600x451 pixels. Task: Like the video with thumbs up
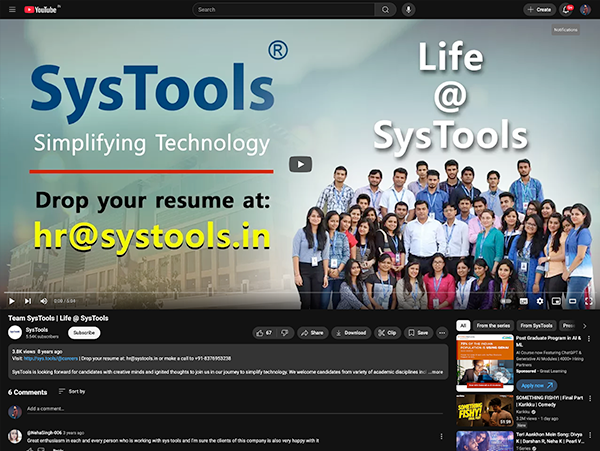point(264,333)
